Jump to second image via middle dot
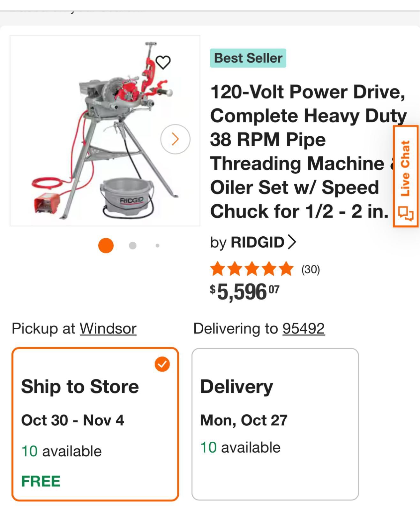The image size is (420, 511). (x=132, y=245)
